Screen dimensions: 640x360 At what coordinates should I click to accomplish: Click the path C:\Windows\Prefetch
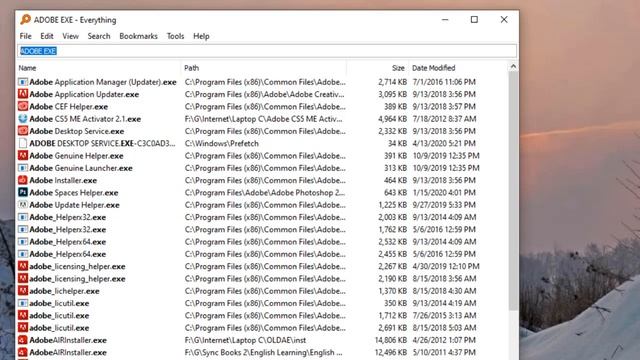(222, 143)
